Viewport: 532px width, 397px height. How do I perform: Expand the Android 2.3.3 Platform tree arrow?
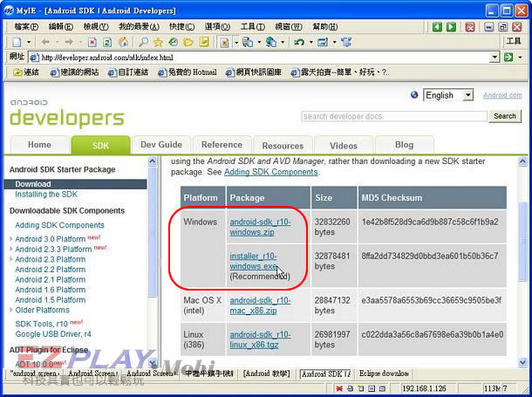(x=11, y=249)
